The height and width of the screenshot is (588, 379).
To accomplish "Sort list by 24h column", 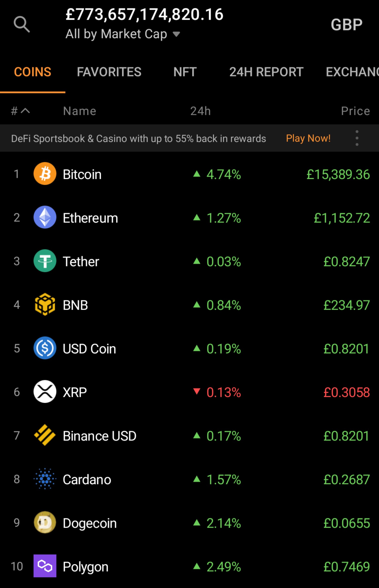I will (x=200, y=111).
